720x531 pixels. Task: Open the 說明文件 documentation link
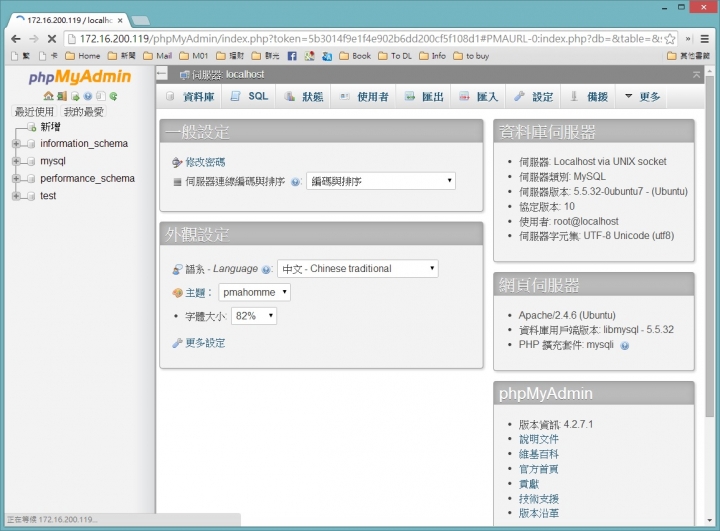tap(539, 440)
